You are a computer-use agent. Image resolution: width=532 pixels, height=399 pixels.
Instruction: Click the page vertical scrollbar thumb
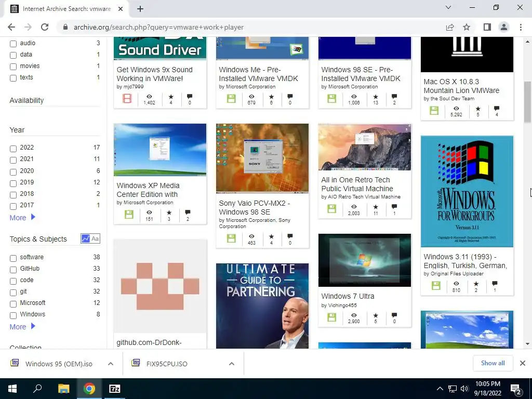(527, 102)
